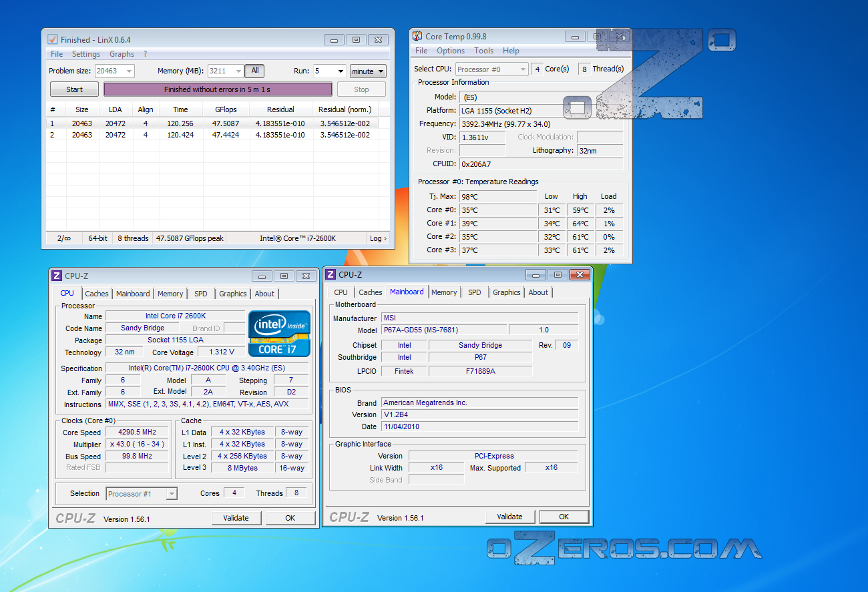Click the Intel Core i7-2600K status entry
The width and height of the screenshot is (868, 592).
click(x=297, y=238)
